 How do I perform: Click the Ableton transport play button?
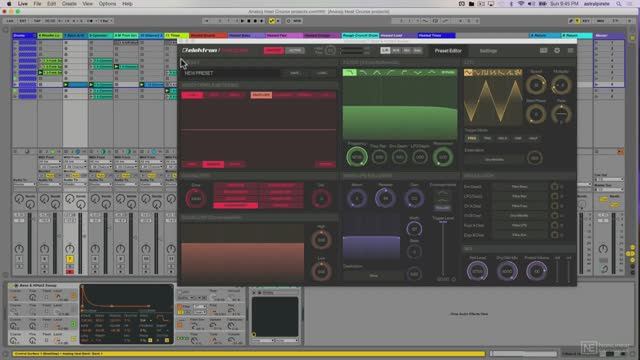tap(242, 21)
